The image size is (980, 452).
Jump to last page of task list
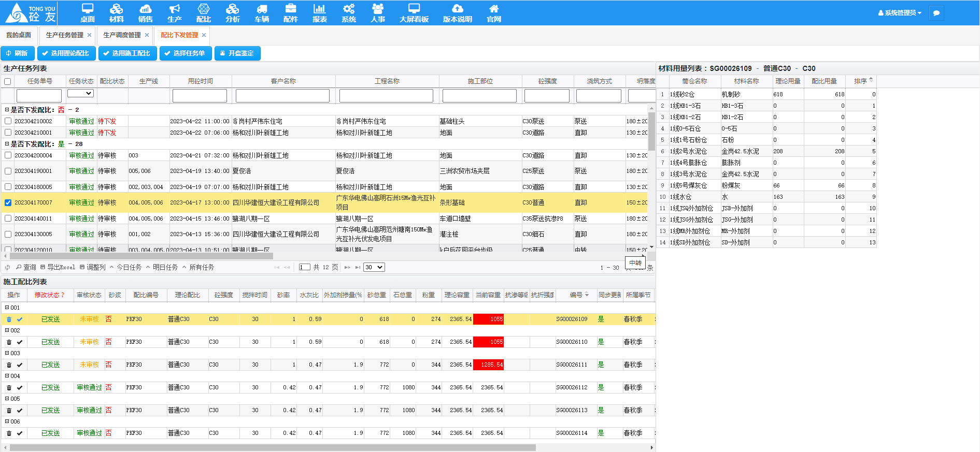tap(358, 268)
